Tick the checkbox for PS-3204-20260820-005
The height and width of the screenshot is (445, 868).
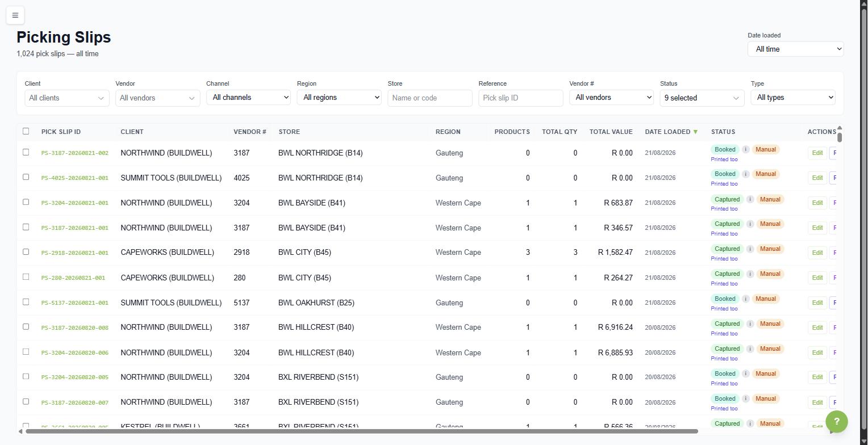pyautogui.click(x=26, y=376)
